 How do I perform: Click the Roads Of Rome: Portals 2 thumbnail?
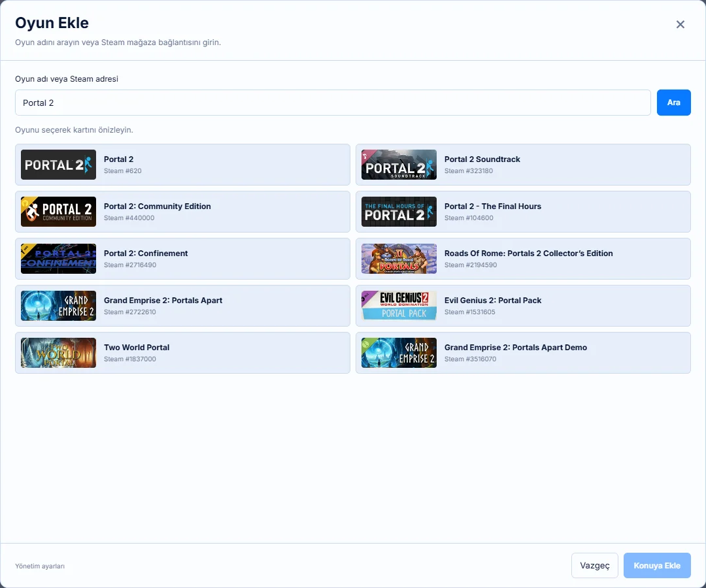click(399, 259)
